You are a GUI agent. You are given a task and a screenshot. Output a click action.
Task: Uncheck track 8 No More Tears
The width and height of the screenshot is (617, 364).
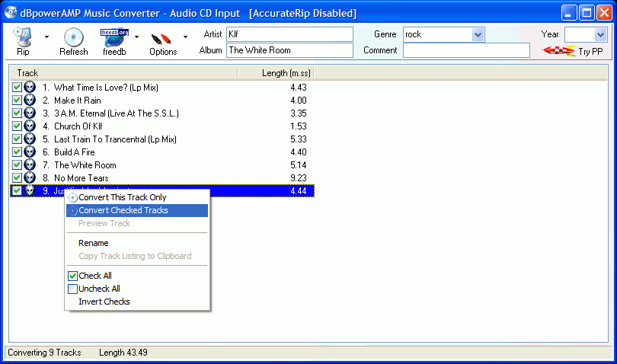(17, 178)
